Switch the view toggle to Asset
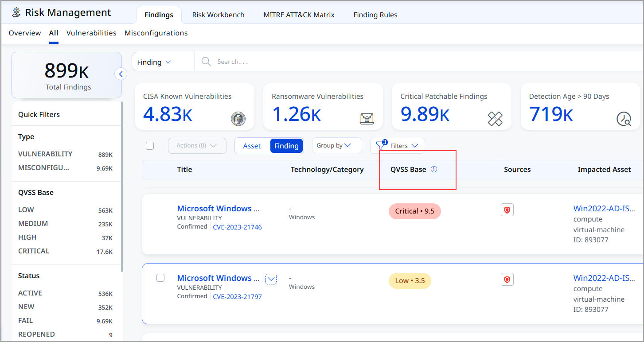Image resolution: width=644 pixels, height=342 pixels. (x=252, y=146)
